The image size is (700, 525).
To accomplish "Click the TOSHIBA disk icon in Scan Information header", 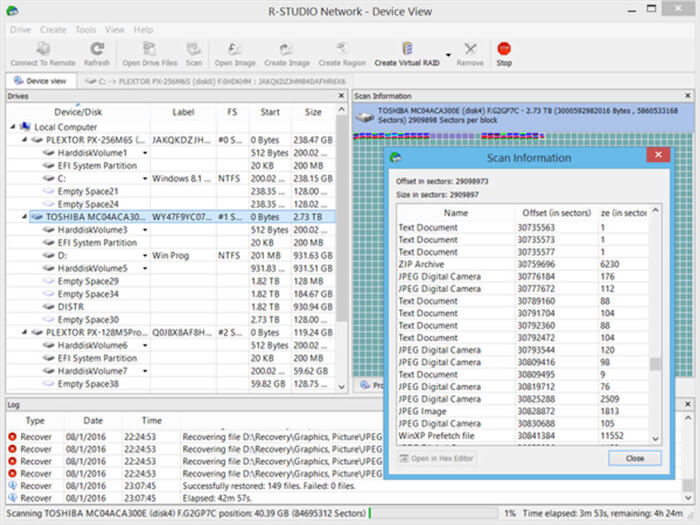I will coord(365,117).
